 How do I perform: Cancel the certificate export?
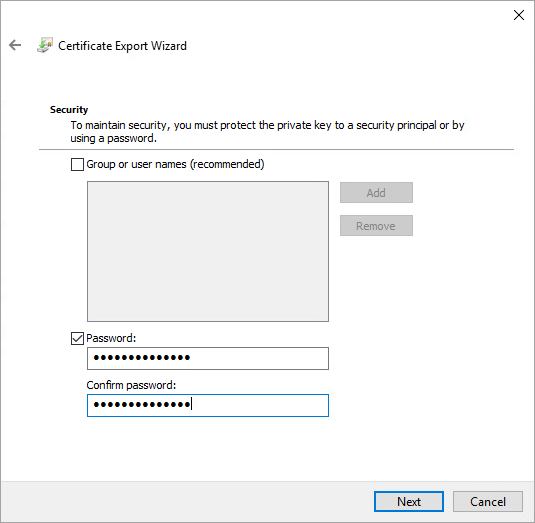click(488, 502)
